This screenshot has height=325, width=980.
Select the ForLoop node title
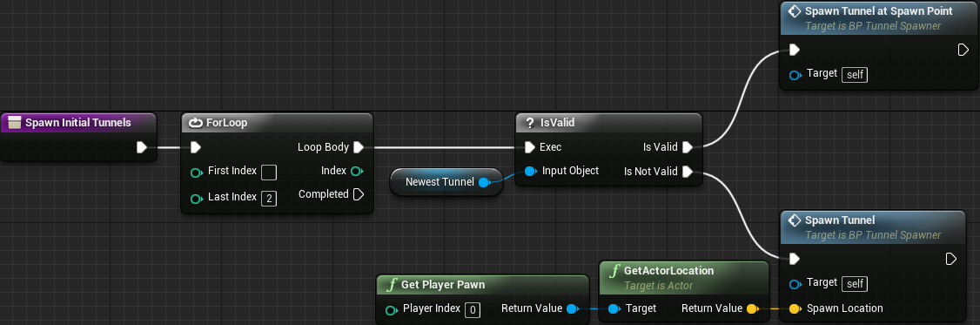(x=226, y=123)
